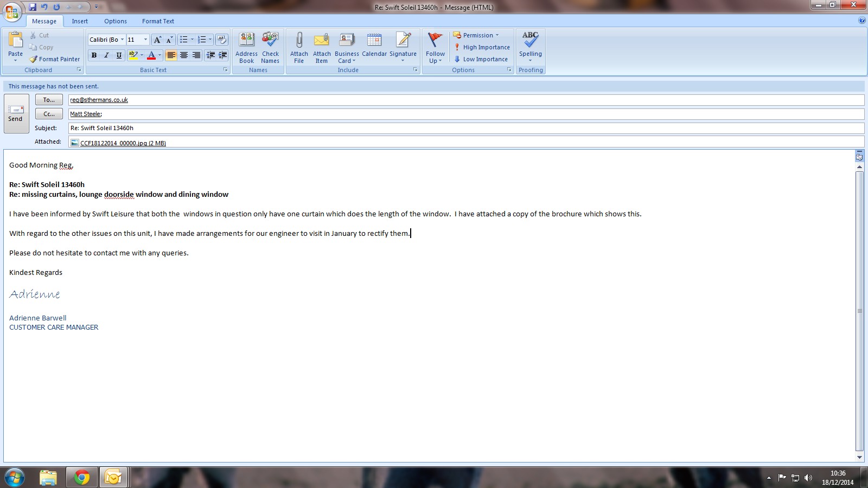Show hidden tray icons arrow
The width and height of the screenshot is (868, 488).
tap(769, 478)
